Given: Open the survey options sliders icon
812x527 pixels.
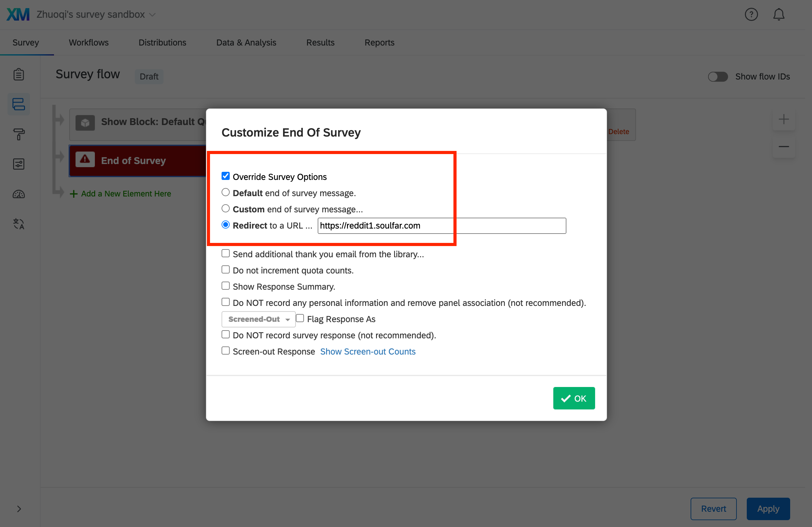Looking at the screenshot, I should [x=19, y=164].
